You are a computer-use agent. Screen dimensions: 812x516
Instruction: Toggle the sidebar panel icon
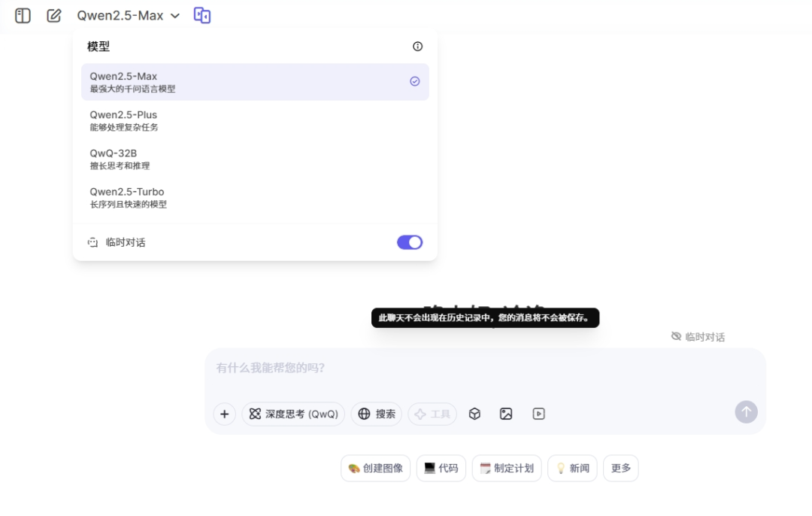[x=23, y=15]
